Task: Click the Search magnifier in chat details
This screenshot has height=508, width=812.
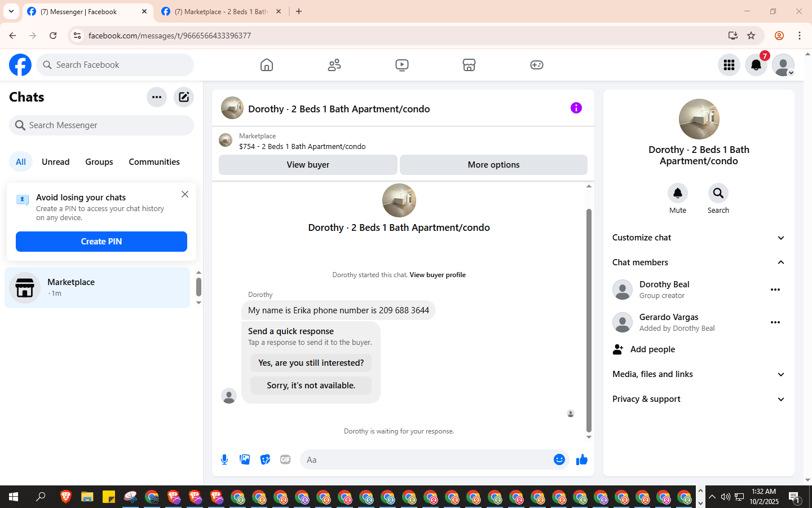Action: [718, 193]
